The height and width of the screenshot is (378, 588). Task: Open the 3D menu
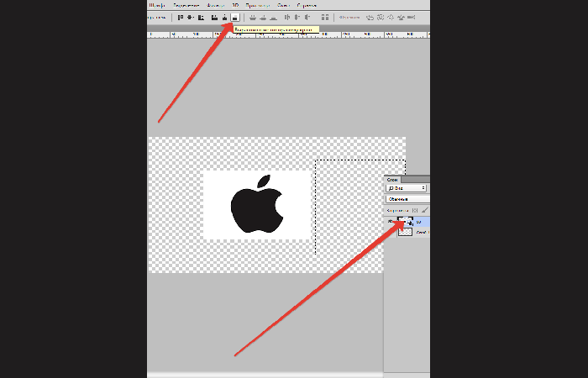click(235, 5)
